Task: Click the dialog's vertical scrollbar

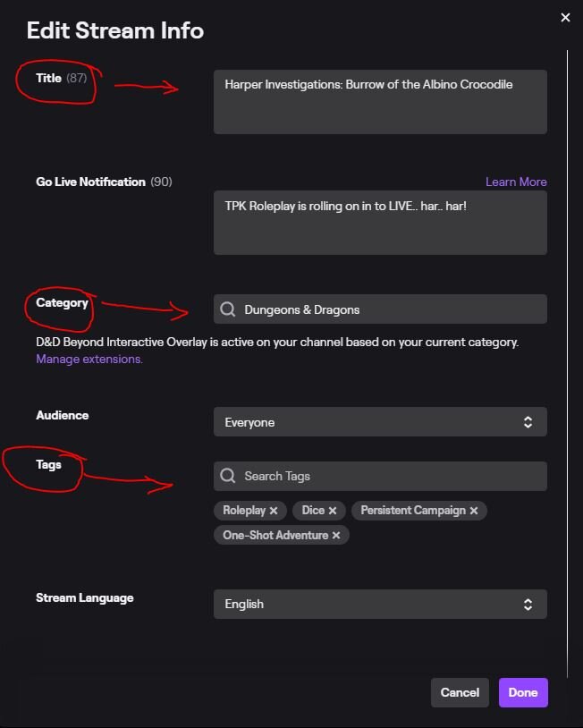Action: [567, 364]
